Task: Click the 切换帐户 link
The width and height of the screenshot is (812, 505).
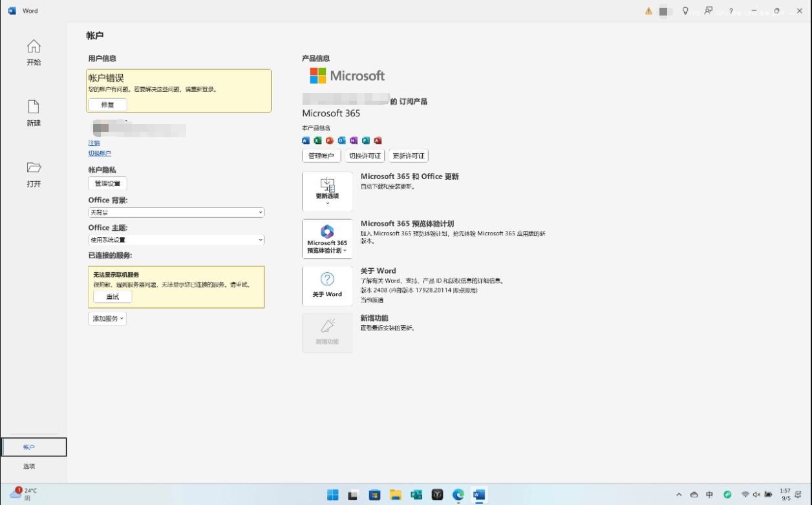Action: pos(100,153)
